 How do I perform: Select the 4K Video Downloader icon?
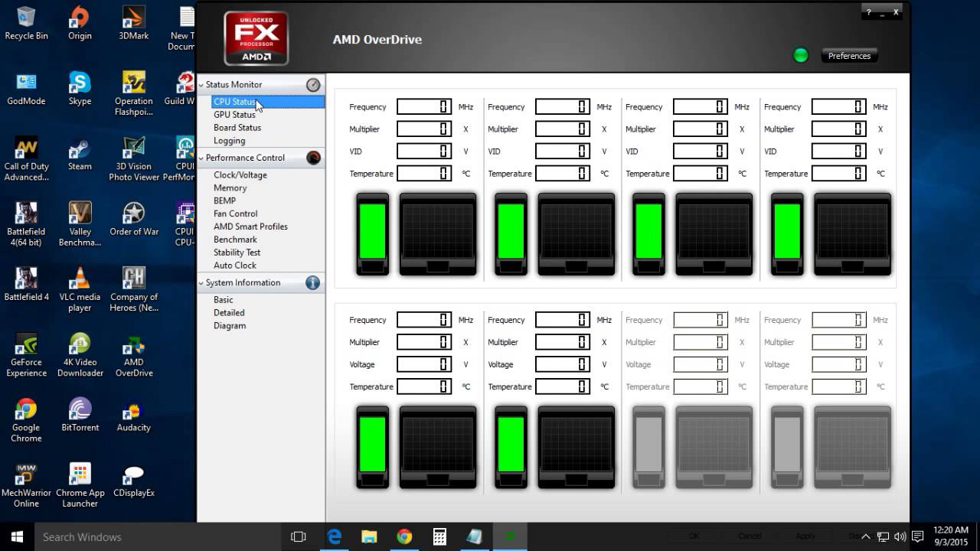tap(80, 355)
